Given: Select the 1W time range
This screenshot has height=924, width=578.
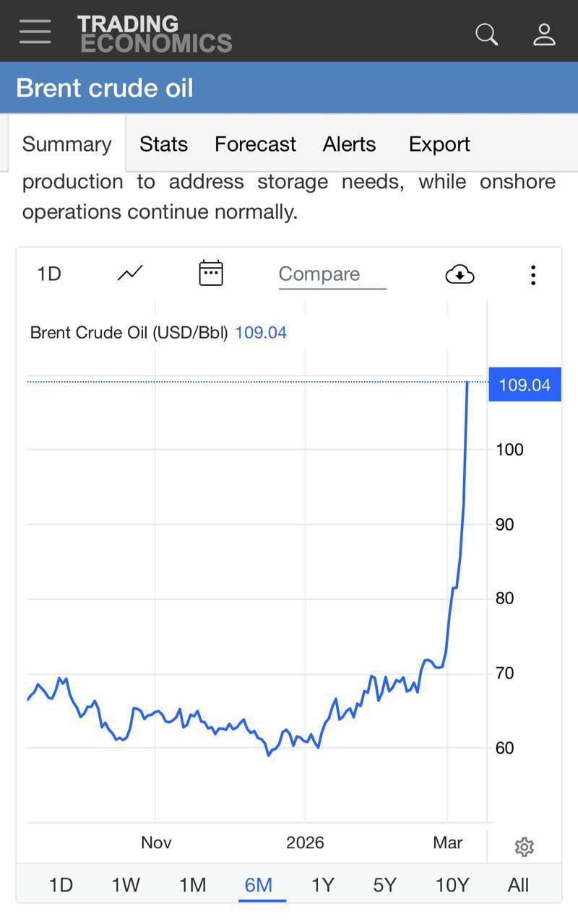Looking at the screenshot, I should [x=126, y=884].
